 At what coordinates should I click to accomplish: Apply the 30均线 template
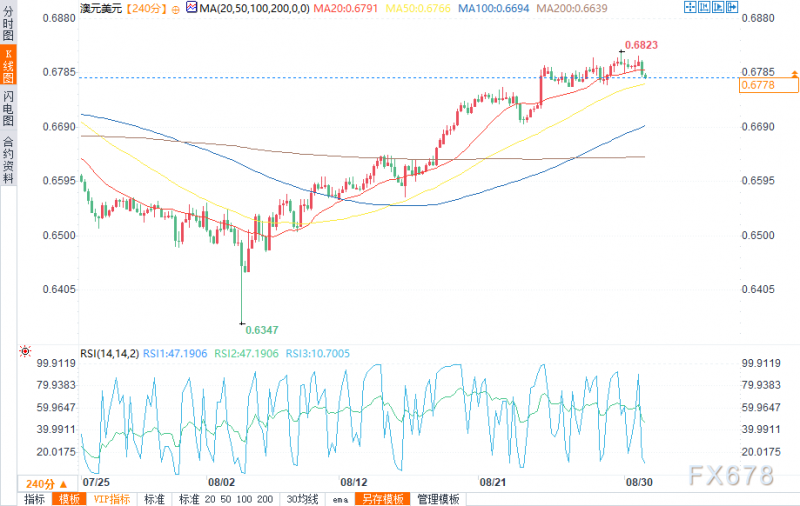coord(303,499)
